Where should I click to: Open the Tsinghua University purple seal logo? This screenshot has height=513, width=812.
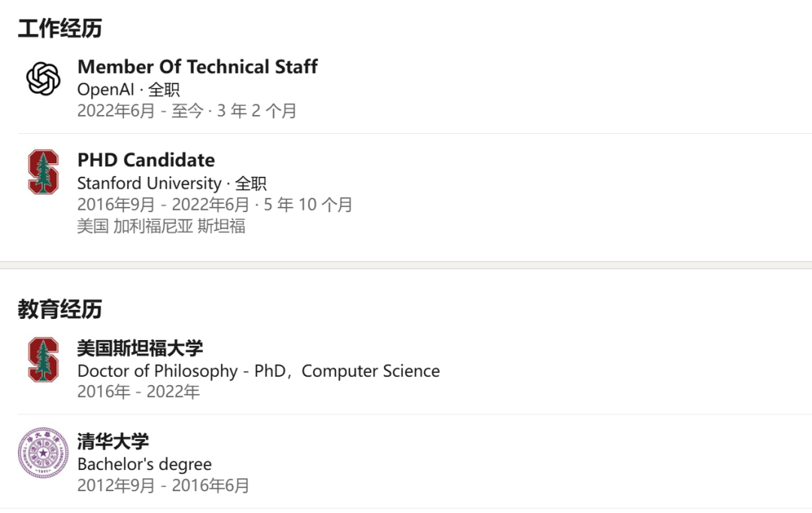[x=44, y=453]
